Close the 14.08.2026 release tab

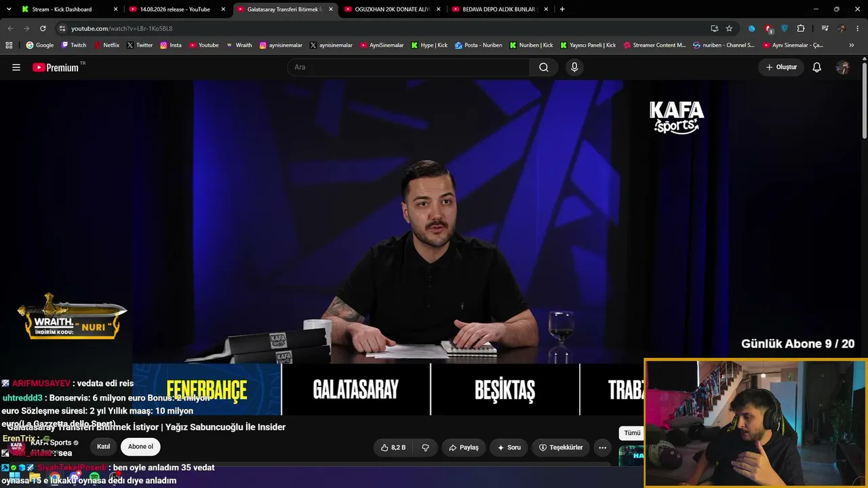(223, 9)
